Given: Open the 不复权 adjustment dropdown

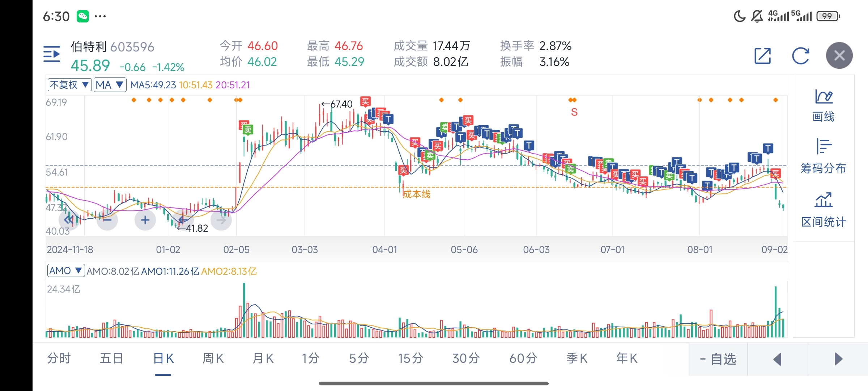Looking at the screenshot, I should click(69, 85).
